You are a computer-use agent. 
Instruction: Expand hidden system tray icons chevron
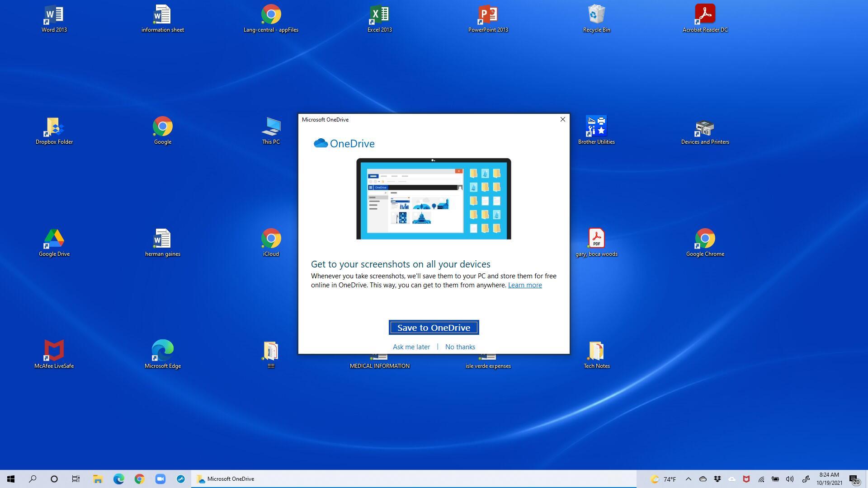[x=688, y=479]
